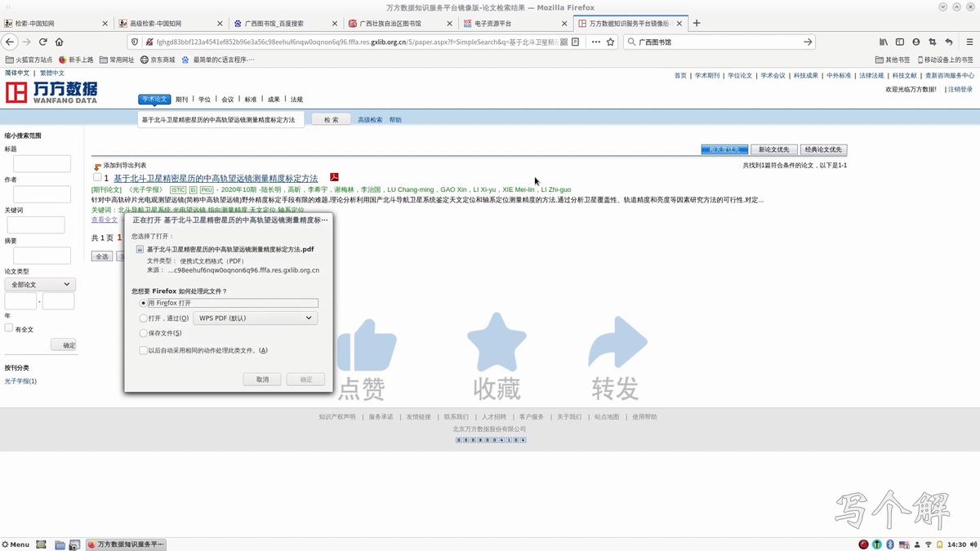Viewport: 980px width, 551px height.
Task: Select the 保存文件 radio option
Action: [144, 333]
